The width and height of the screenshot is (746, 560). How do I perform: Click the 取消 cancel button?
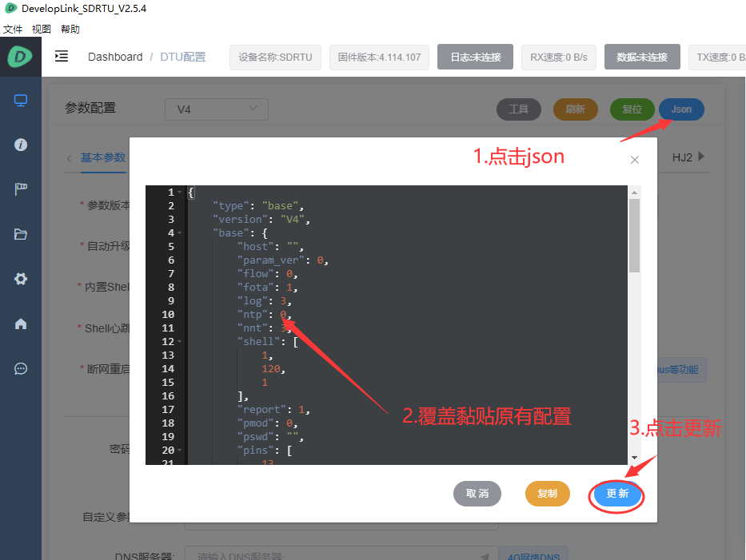[477, 494]
